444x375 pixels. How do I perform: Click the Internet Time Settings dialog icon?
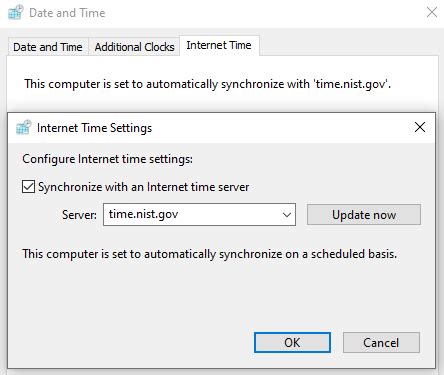pyautogui.click(x=24, y=127)
